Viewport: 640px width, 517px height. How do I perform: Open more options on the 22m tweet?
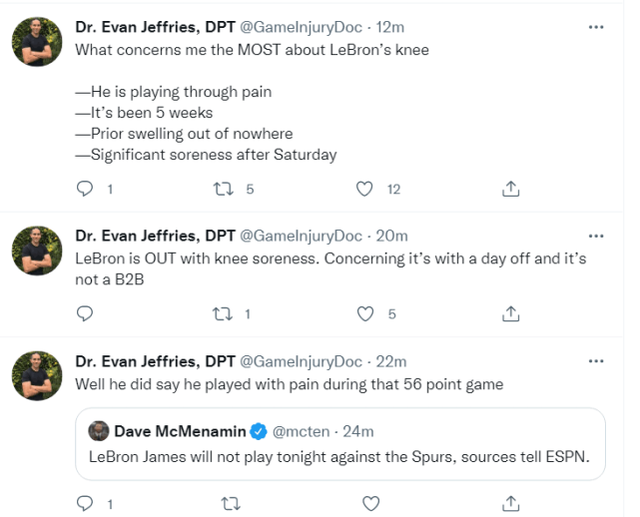click(x=596, y=362)
